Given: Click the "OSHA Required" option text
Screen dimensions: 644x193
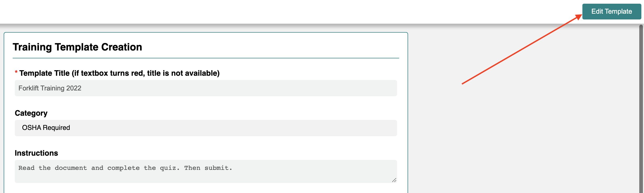Looking at the screenshot, I should (46, 128).
